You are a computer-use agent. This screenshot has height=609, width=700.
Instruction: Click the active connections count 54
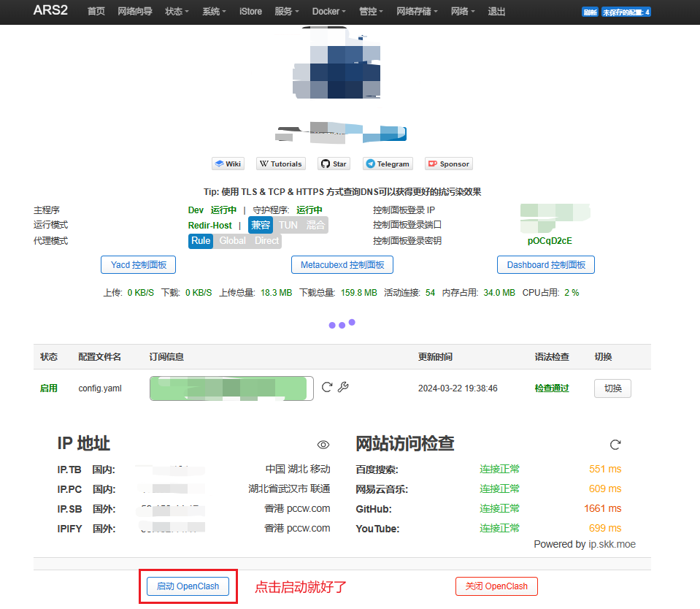[430, 293]
